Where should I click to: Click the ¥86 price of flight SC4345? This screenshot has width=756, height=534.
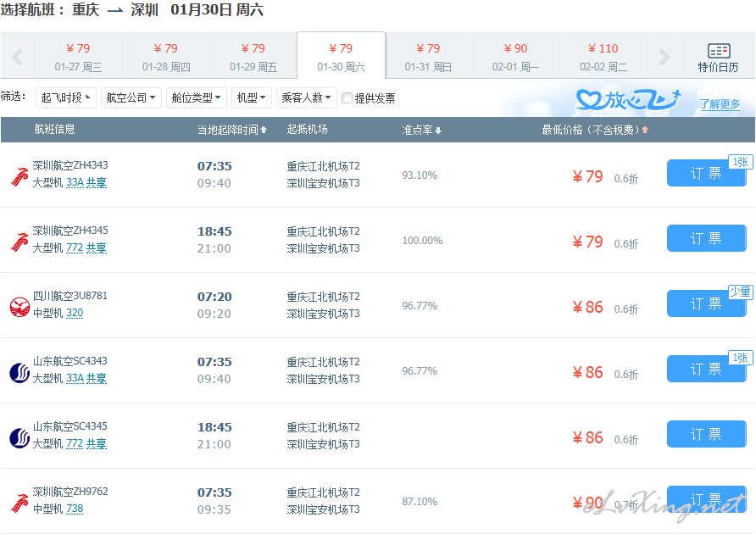click(x=587, y=437)
